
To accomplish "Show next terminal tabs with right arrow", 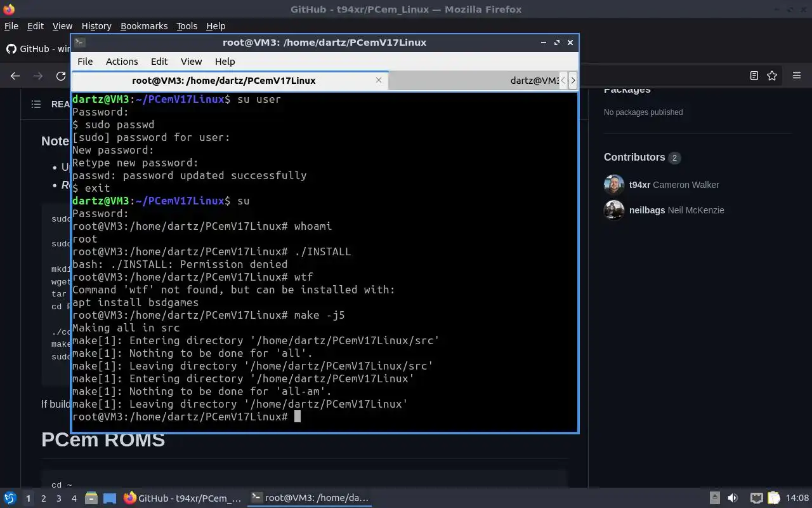I will 573,81.
